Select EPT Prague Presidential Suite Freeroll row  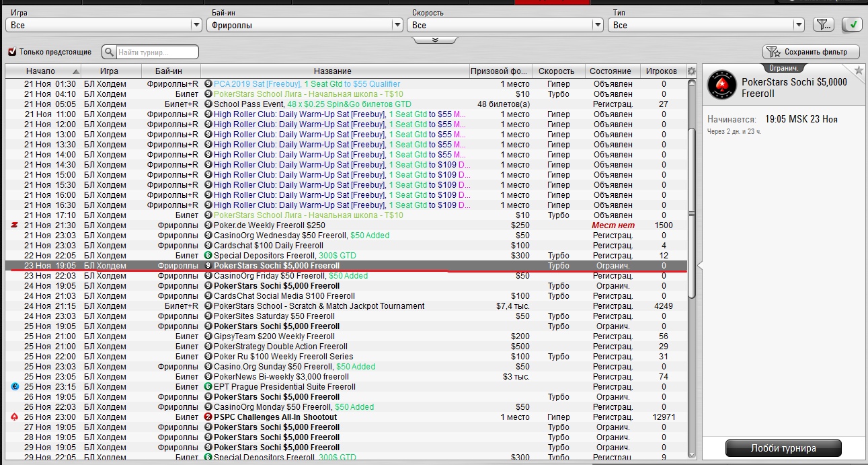346,387
